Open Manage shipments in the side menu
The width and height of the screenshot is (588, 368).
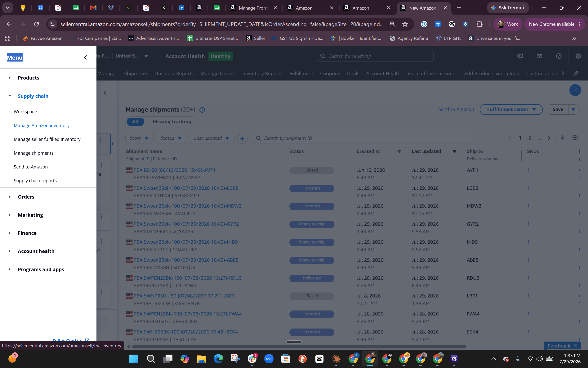(x=33, y=153)
